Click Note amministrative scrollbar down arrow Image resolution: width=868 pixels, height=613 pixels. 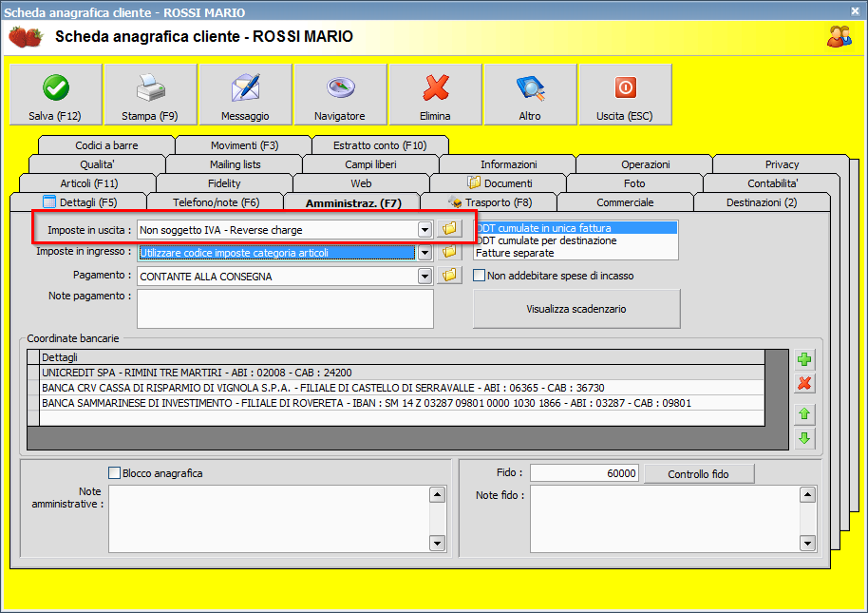click(437, 544)
